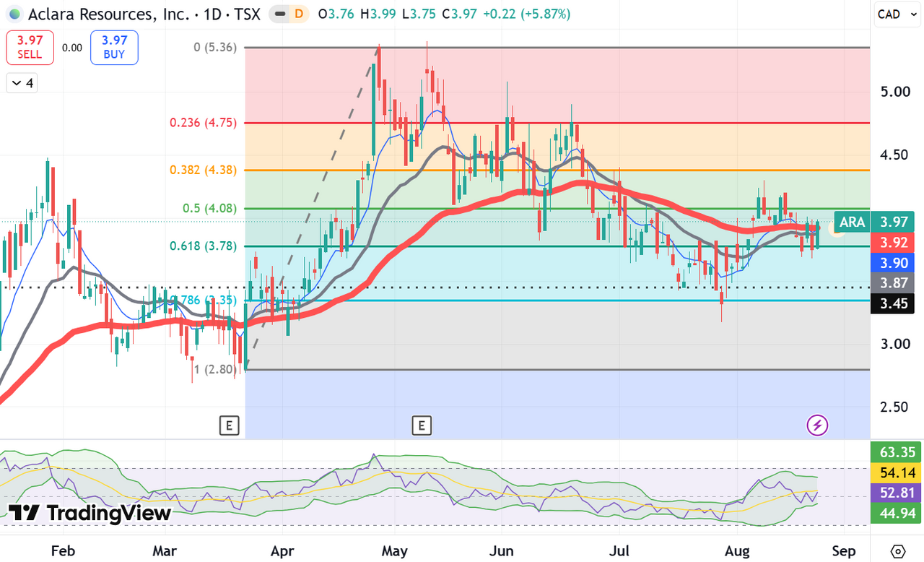Select the 0.236 (4.75) Fibonacci level label
Viewport: 924px width, 562px height.
203,123
